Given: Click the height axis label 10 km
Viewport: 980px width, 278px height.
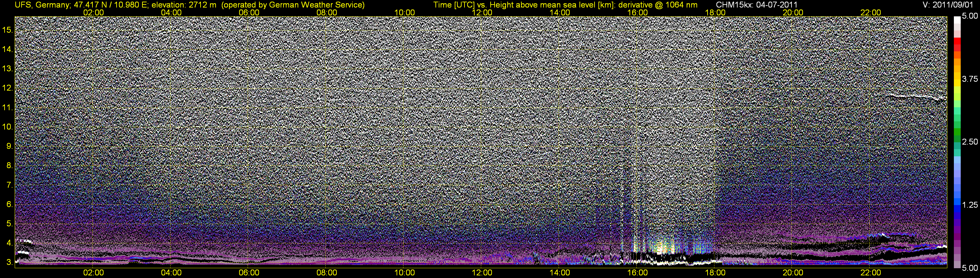Looking at the screenshot, I should tap(8, 127).
